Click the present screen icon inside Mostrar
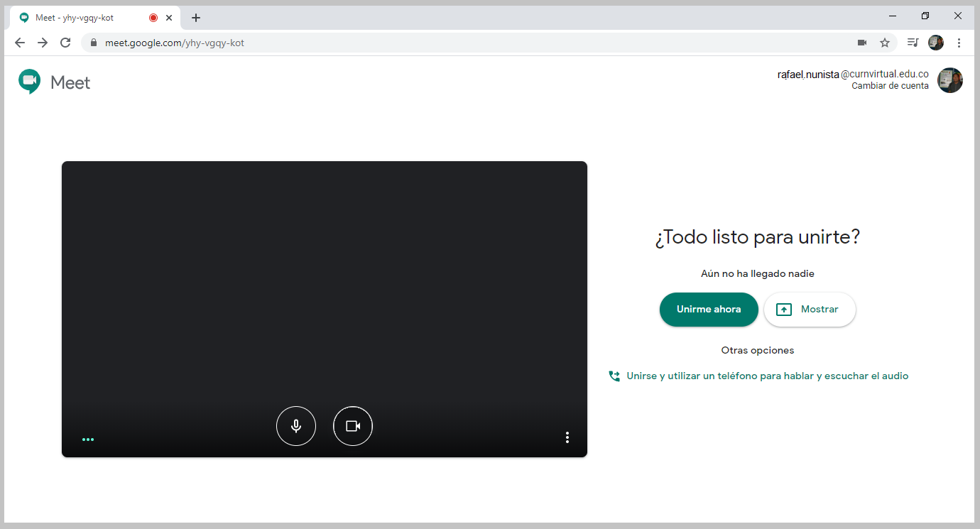980x529 pixels. coord(784,310)
